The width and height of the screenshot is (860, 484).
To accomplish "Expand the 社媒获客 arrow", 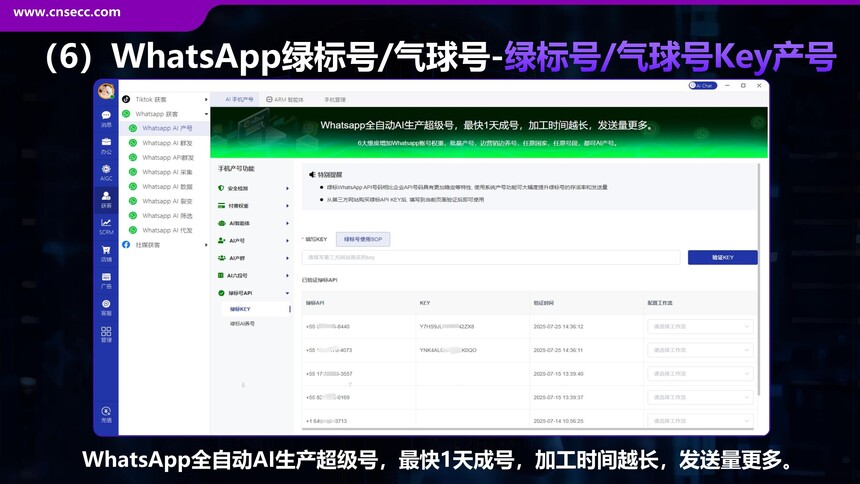I will point(206,245).
